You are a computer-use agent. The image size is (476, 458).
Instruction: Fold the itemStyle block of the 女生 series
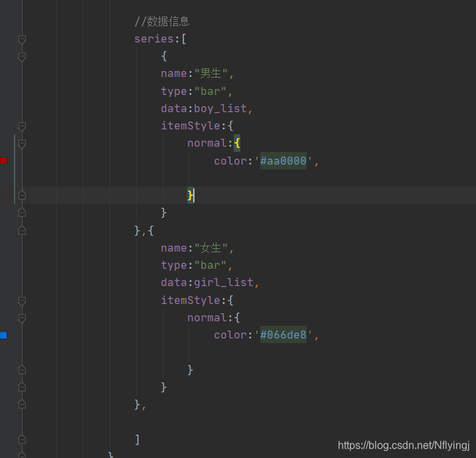(x=22, y=301)
